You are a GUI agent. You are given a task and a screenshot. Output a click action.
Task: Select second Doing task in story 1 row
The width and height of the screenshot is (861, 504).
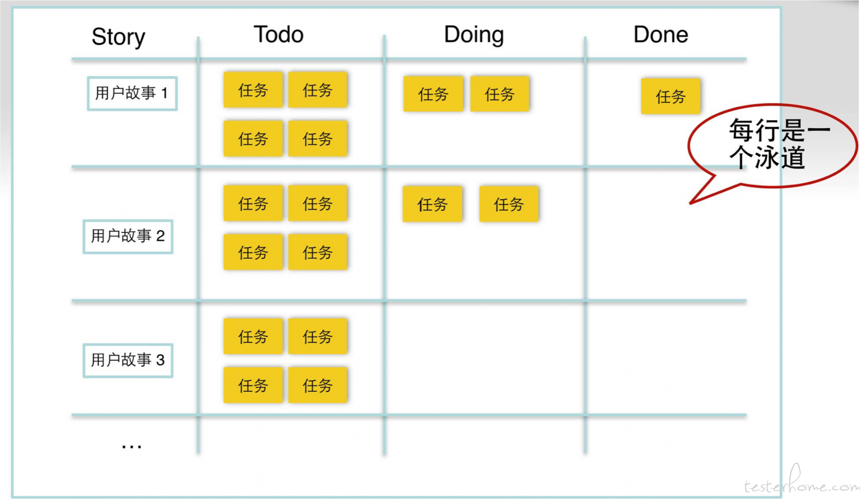click(x=500, y=94)
